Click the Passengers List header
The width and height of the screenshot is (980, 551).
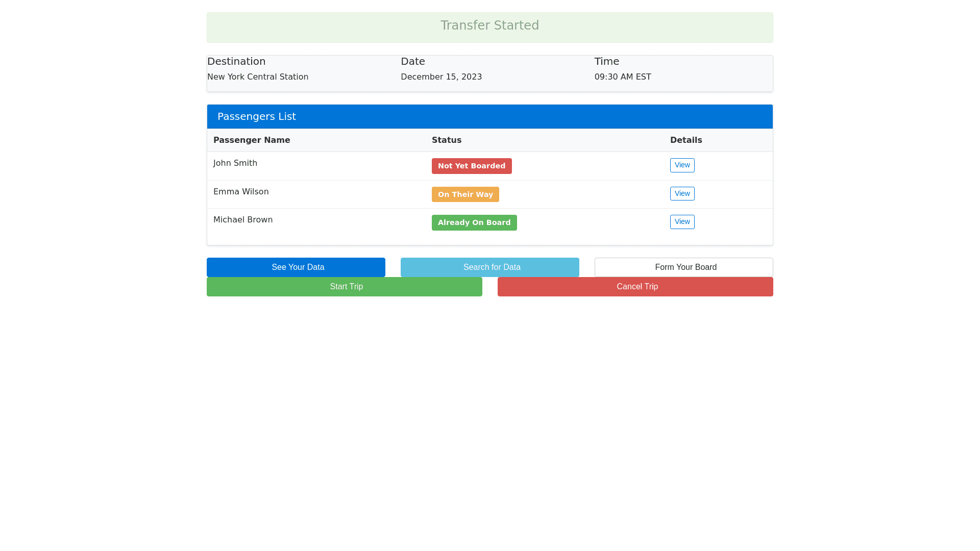tap(256, 116)
